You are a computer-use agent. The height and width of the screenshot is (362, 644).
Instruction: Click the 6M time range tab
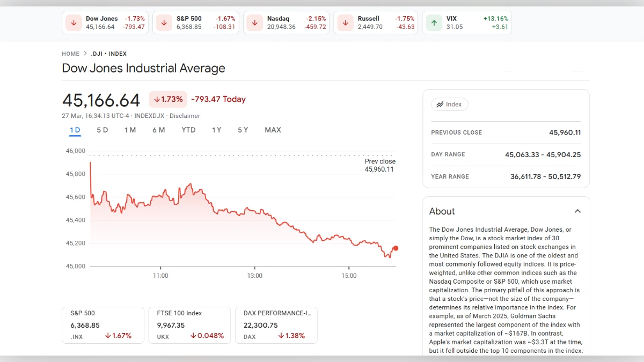tap(159, 130)
